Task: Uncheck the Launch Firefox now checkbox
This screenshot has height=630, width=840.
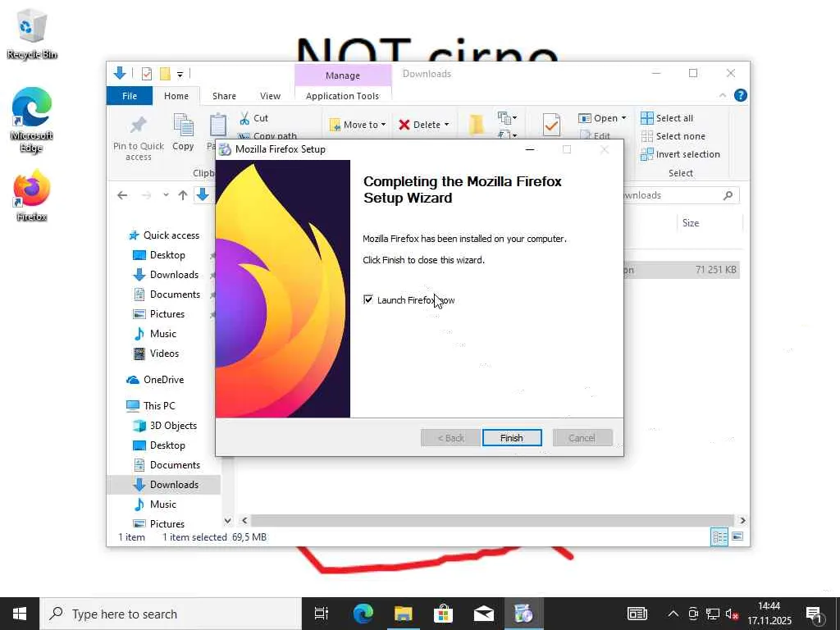Action: point(368,299)
